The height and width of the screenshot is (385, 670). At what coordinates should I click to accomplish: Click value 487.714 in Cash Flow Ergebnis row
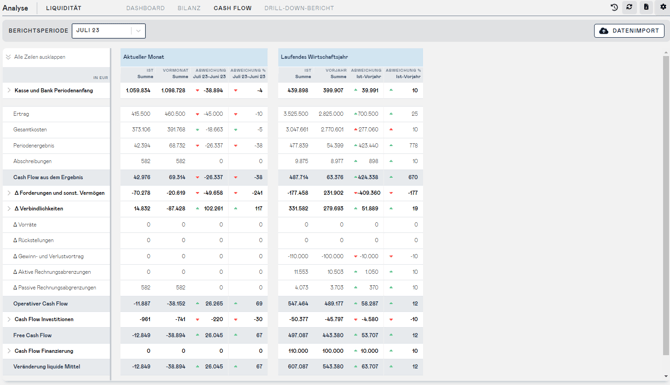point(299,177)
